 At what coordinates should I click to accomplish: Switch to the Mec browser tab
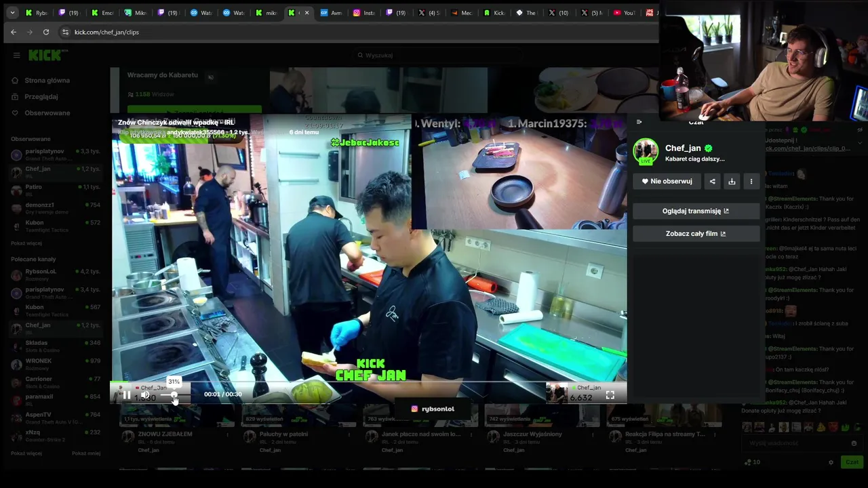coord(462,13)
